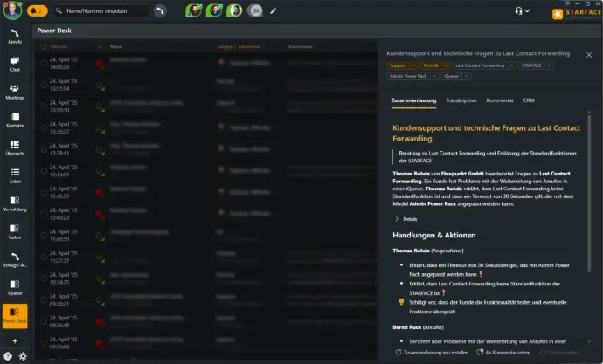Add a new sidebar item with plus

click(x=15, y=341)
